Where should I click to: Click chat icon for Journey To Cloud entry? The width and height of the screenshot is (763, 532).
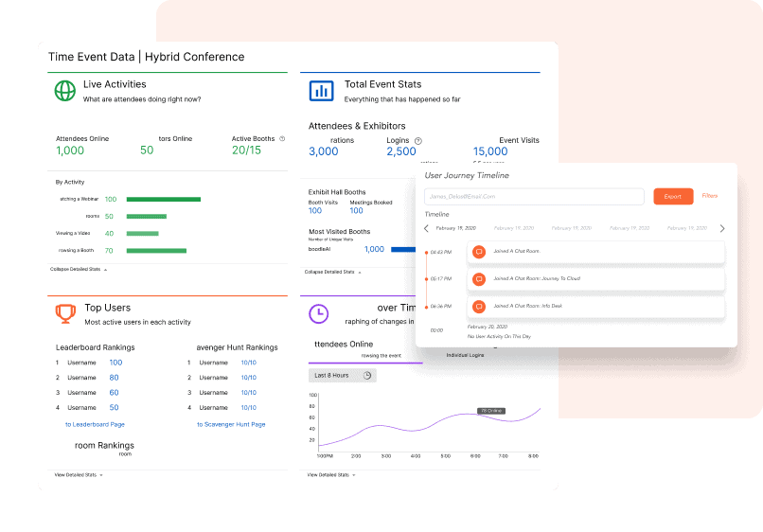click(479, 279)
